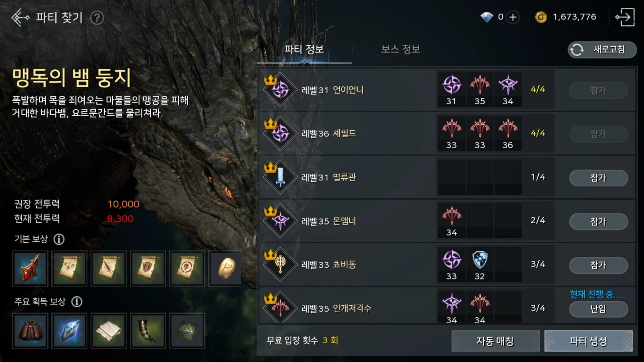Image resolution: width=644 pixels, height=362 pixels.
Task: Start 자동 매칭 auto matching
Action: click(x=495, y=341)
